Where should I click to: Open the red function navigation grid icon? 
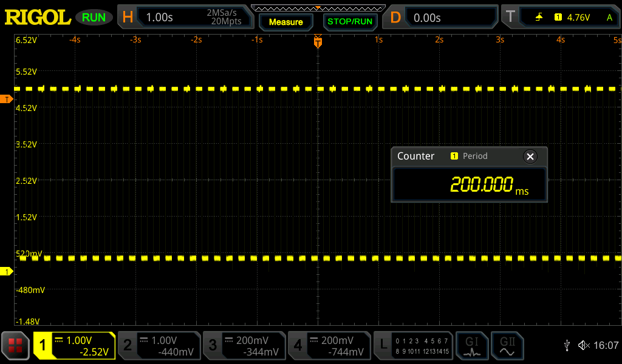coord(15,345)
